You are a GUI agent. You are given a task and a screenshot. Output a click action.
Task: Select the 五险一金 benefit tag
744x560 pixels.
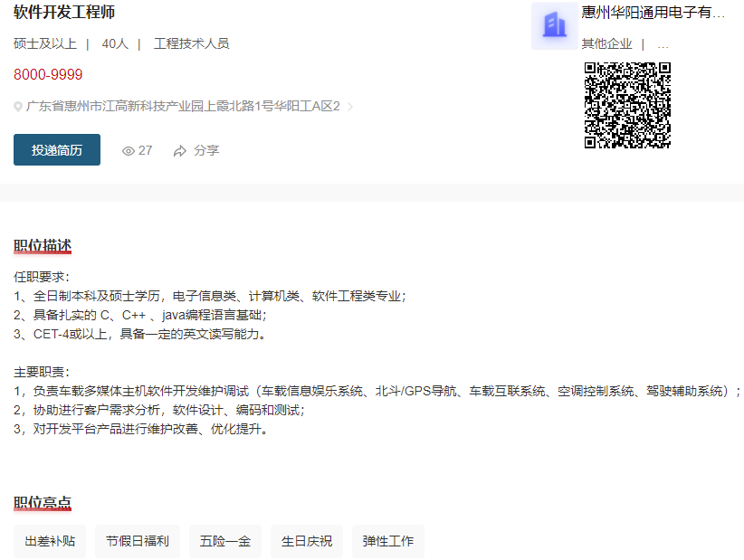point(225,541)
